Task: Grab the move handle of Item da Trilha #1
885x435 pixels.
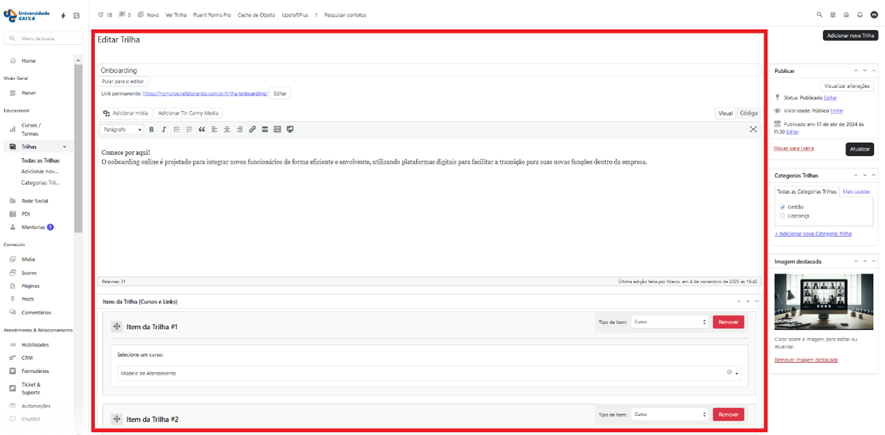Action: tap(117, 326)
